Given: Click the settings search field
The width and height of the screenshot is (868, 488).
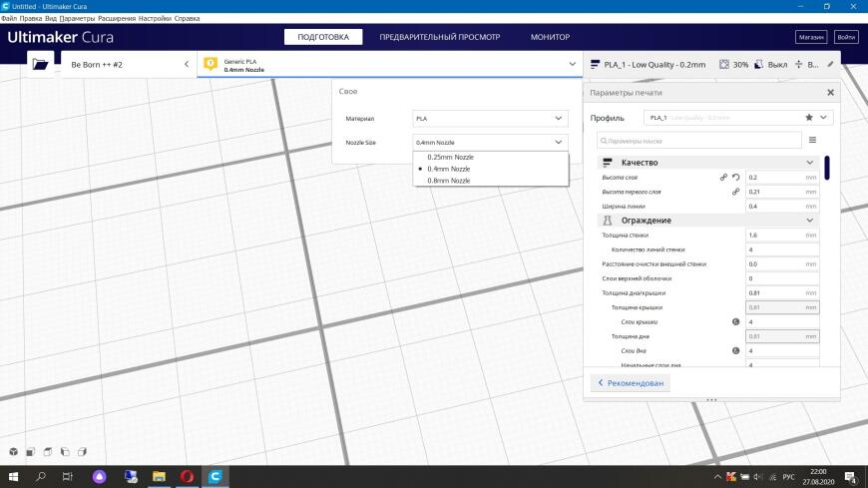Looking at the screenshot, I should pos(699,141).
